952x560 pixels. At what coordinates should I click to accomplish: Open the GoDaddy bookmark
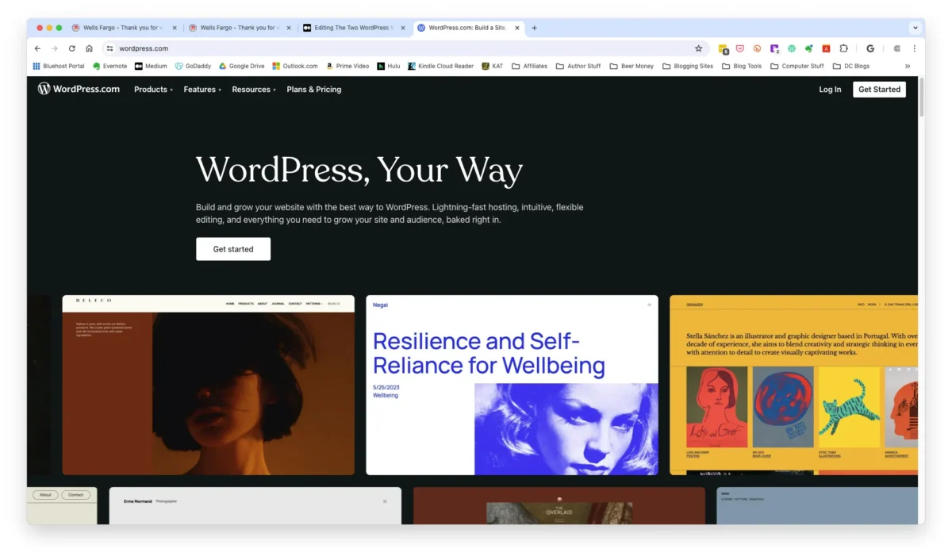click(193, 66)
